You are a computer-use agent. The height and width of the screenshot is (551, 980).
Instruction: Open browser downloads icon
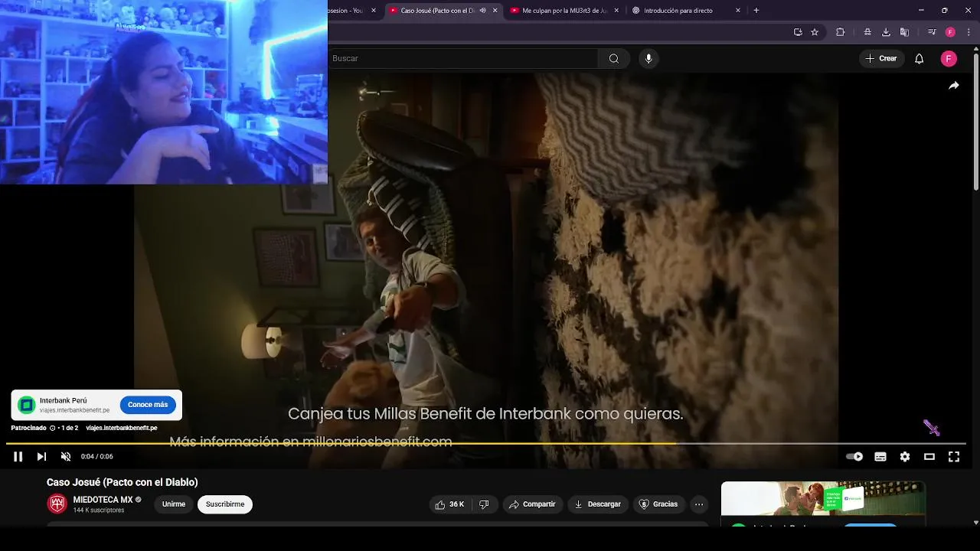coord(886,32)
